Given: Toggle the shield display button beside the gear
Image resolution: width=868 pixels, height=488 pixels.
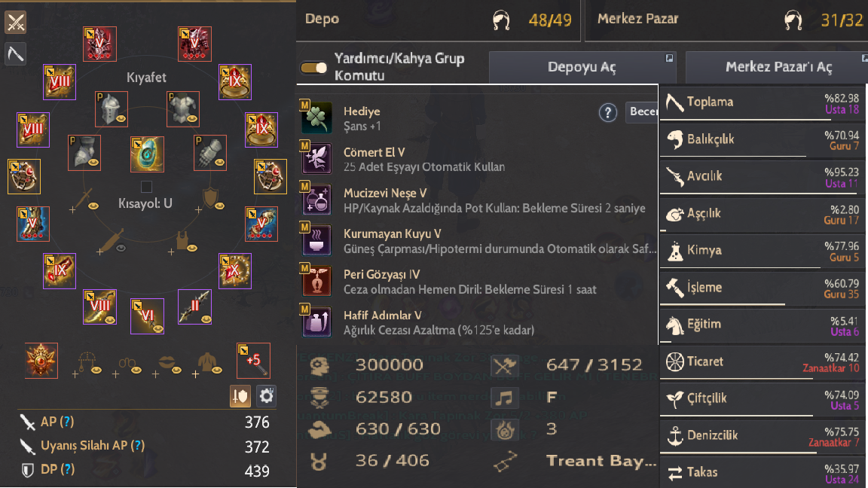Looking at the screenshot, I should 240,396.
